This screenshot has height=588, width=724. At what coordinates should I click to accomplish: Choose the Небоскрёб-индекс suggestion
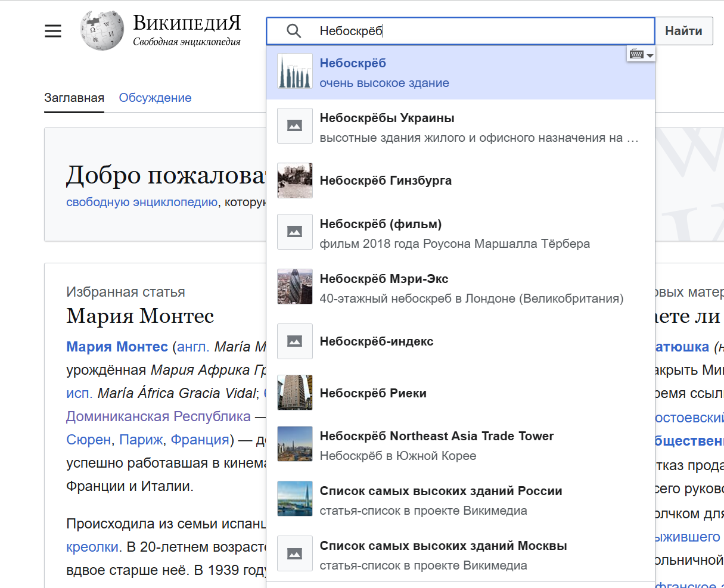[461, 341]
